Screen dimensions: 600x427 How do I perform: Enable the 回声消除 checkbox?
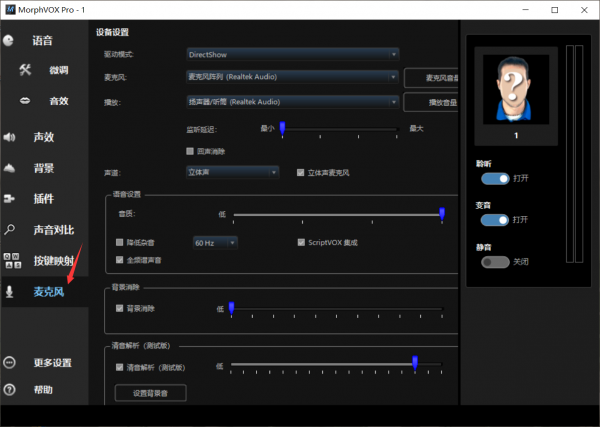click(x=190, y=151)
